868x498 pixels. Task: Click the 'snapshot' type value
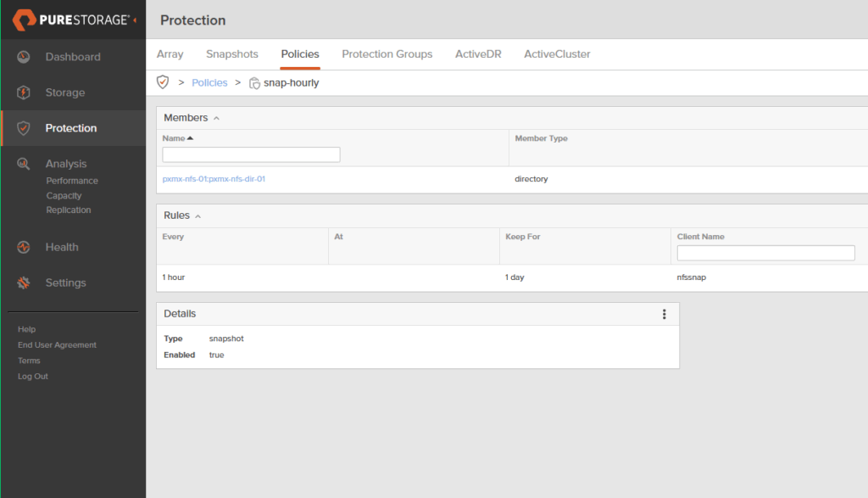(x=226, y=339)
